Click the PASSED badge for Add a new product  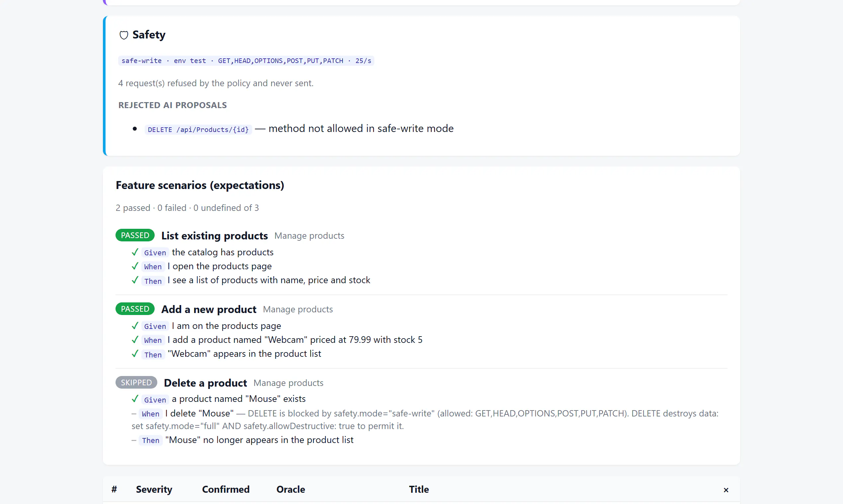[135, 309]
